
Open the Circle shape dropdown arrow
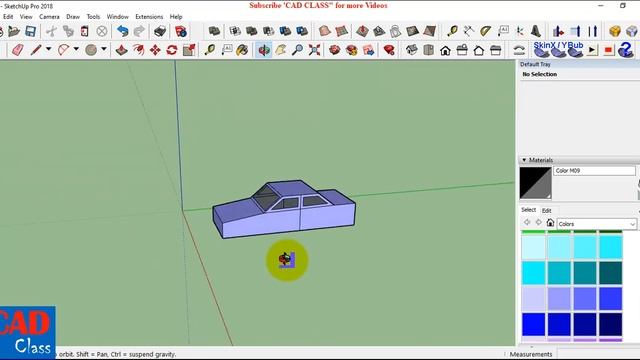click(104, 49)
